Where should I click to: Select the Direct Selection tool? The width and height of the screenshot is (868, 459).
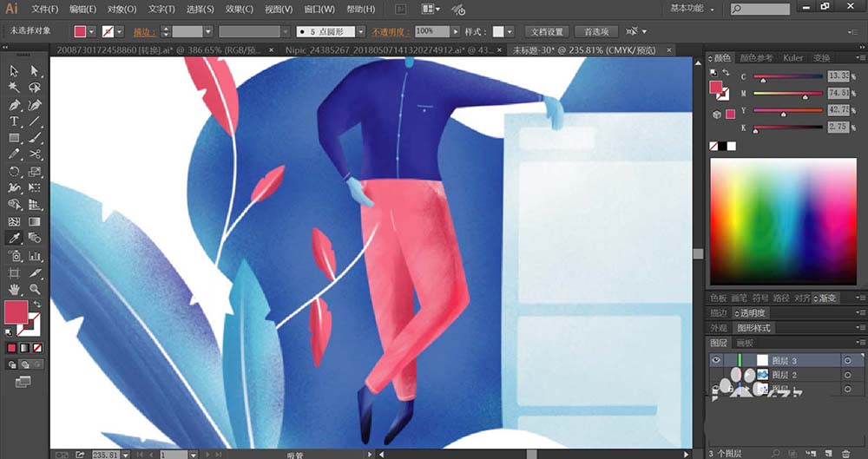click(x=35, y=71)
